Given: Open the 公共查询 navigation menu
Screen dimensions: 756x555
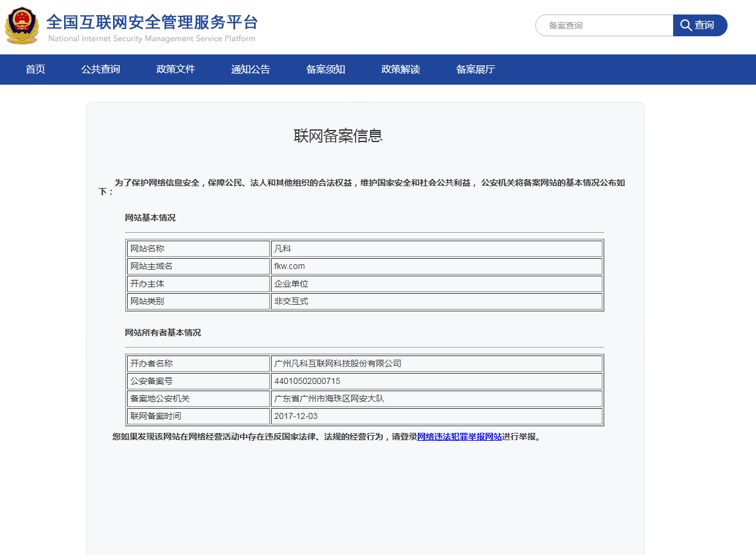Looking at the screenshot, I should [x=101, y=70].
